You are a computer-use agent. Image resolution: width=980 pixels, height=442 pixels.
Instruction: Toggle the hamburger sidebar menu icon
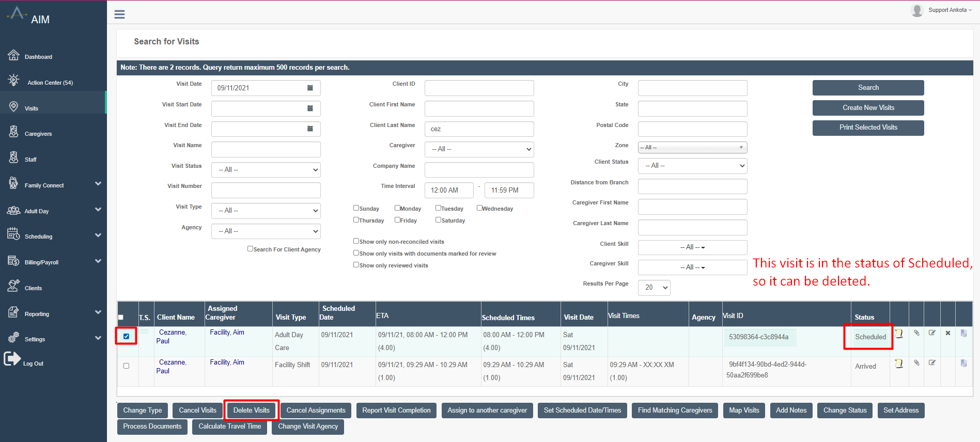tap(119, 14)
